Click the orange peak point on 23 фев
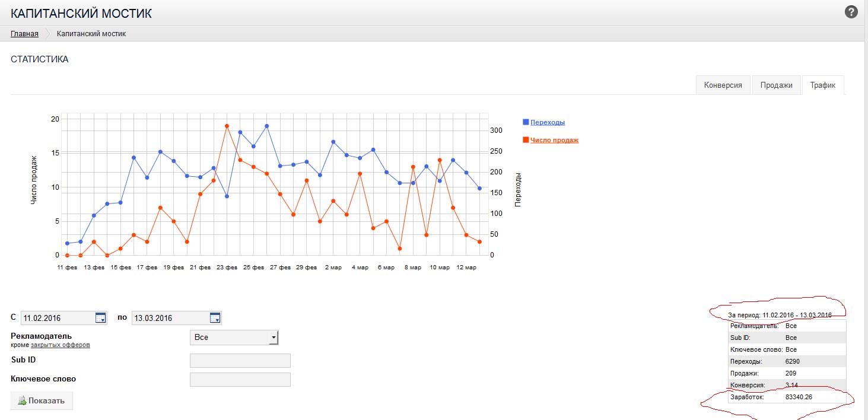 pos(227,126)
